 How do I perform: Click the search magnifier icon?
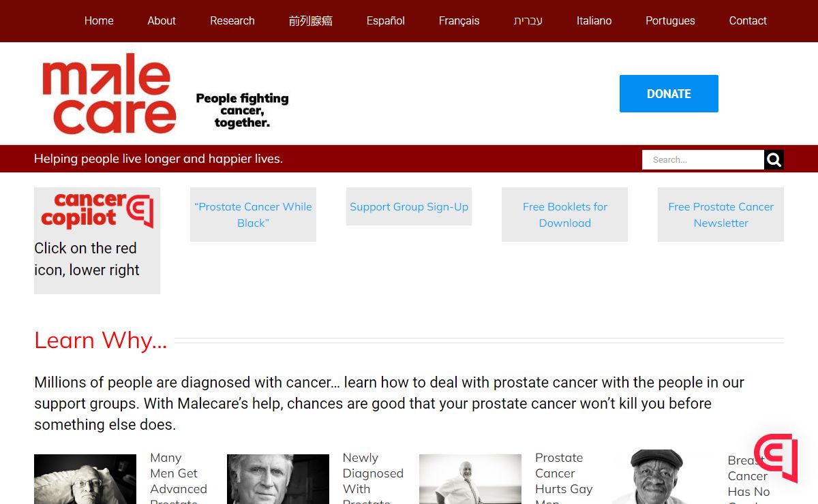click(774, 160)
